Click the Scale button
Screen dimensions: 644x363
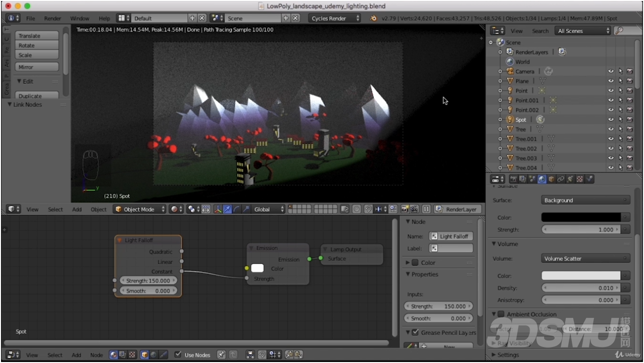point(37,55)
